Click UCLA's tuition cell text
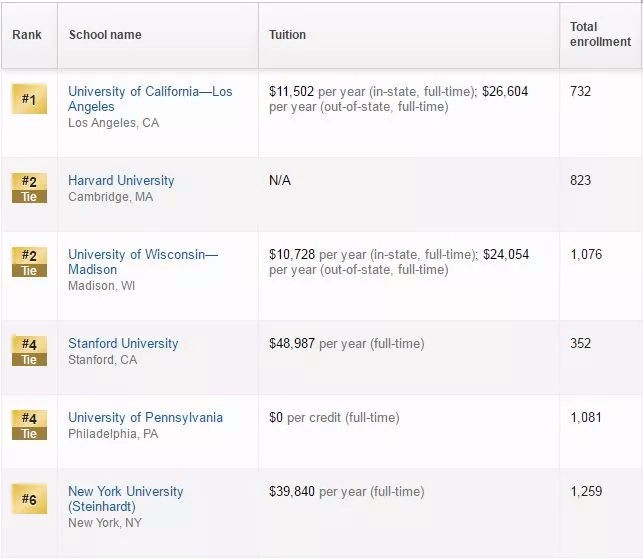 tap(398, 99)
